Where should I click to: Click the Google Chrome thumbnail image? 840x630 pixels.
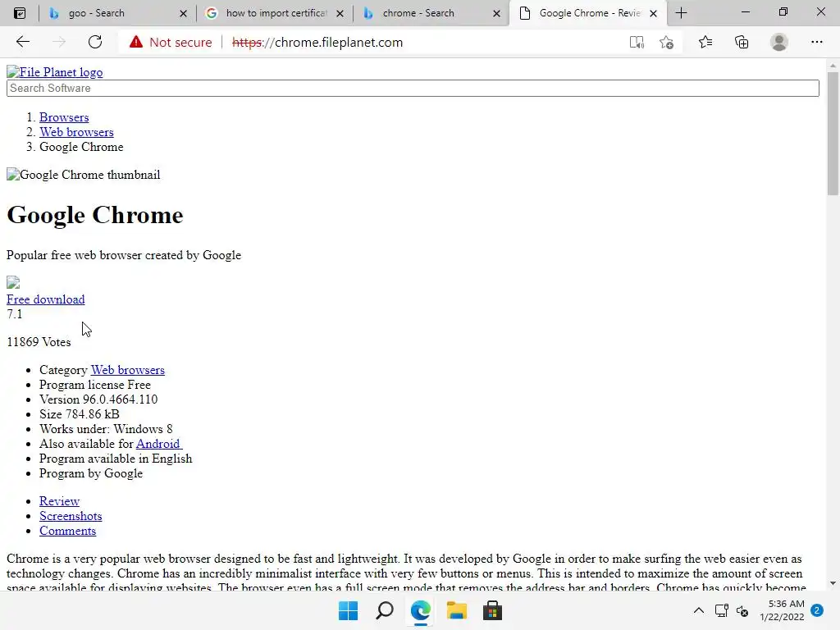(x=83, y=176)
